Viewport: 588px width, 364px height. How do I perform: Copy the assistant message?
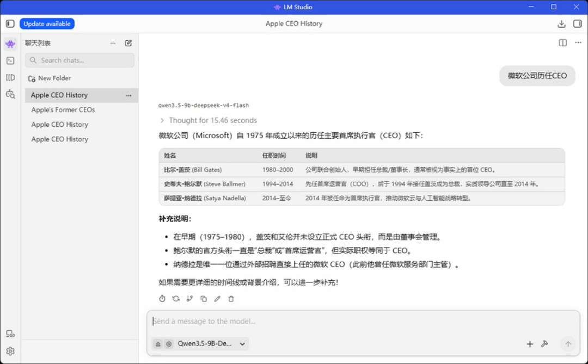click(204, 299)
